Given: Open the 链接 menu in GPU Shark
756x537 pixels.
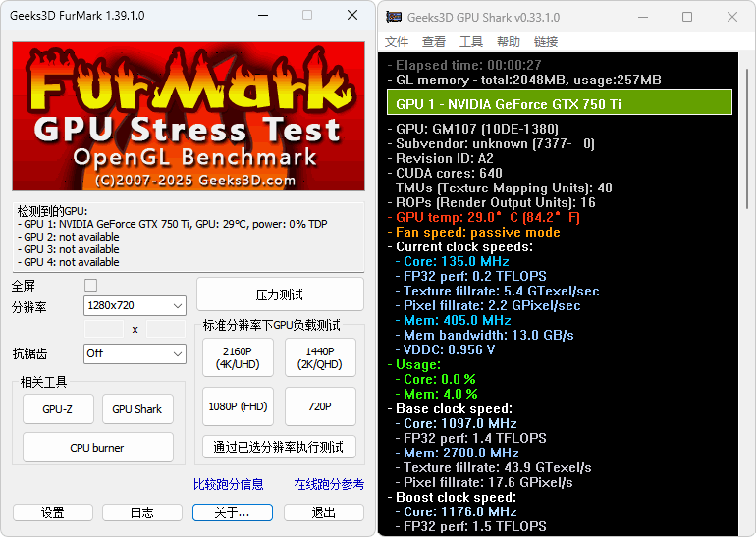Looking at the screenshot, I should tap(546, 42).
